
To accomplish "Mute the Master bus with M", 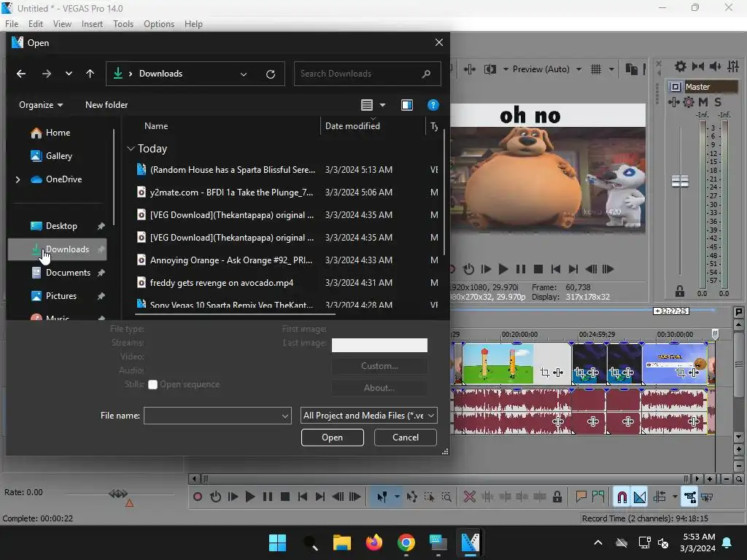I will coord(703,102).
